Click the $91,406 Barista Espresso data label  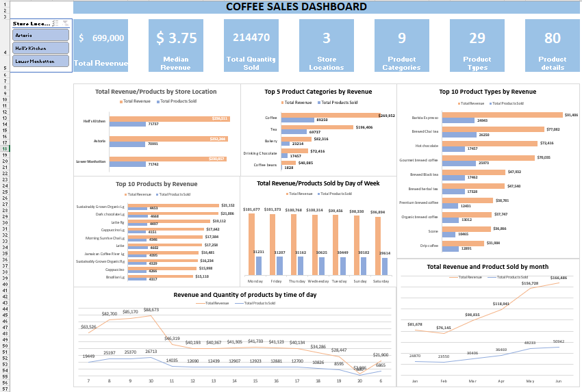point(571,115)
